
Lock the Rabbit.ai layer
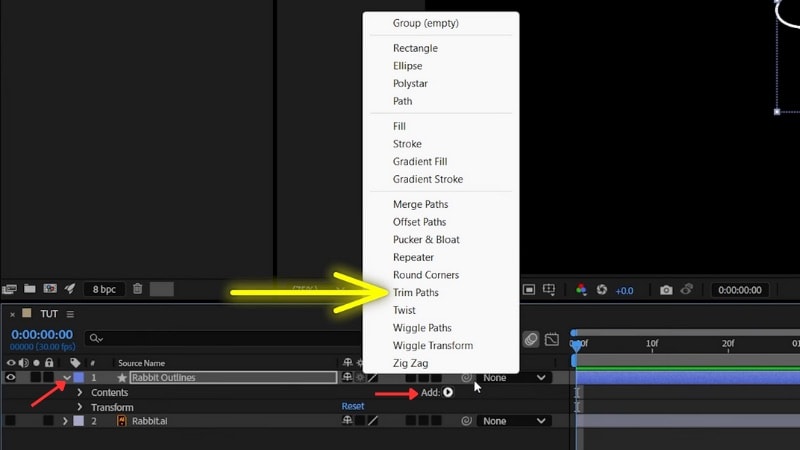48,421
